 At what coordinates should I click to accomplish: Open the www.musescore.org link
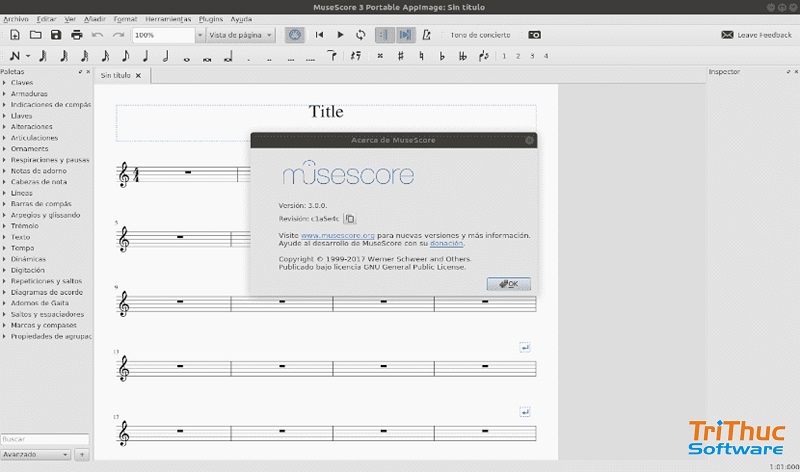click(338, 235)
